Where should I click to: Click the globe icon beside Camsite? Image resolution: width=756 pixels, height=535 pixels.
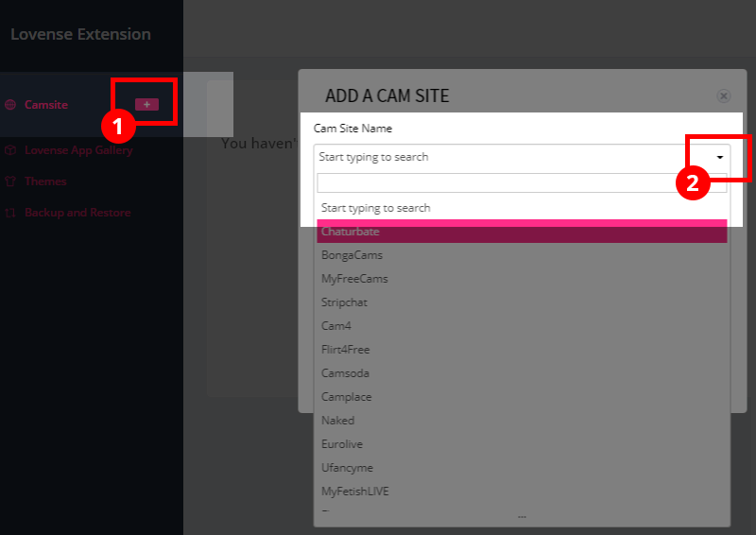pos(10,104)
